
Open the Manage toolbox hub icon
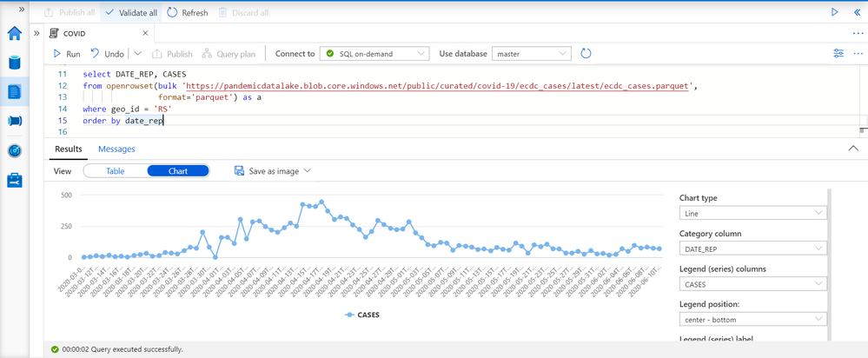[15, 180]
